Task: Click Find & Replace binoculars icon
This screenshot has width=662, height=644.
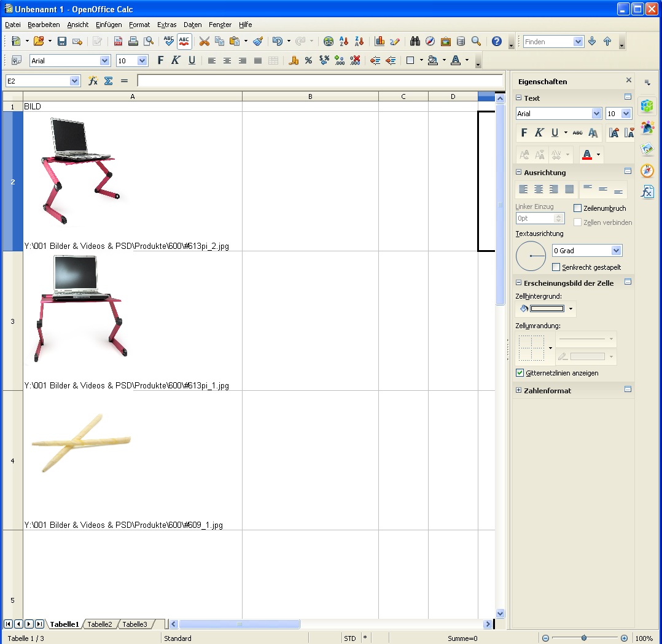Action: click(x=415, y=41)
